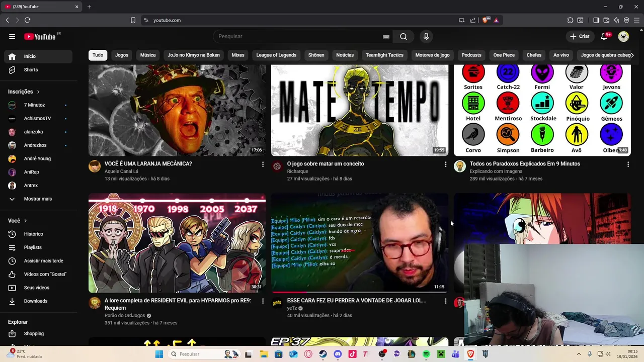Open options for Todos os Paradoxos video
The image size is (644, 362).
point(628,164)
